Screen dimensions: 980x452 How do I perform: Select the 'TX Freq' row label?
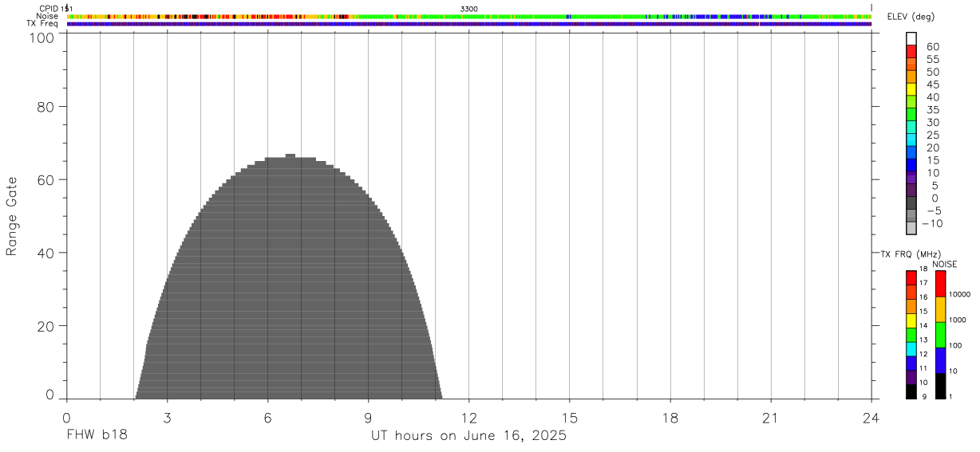tap(43, 24)
